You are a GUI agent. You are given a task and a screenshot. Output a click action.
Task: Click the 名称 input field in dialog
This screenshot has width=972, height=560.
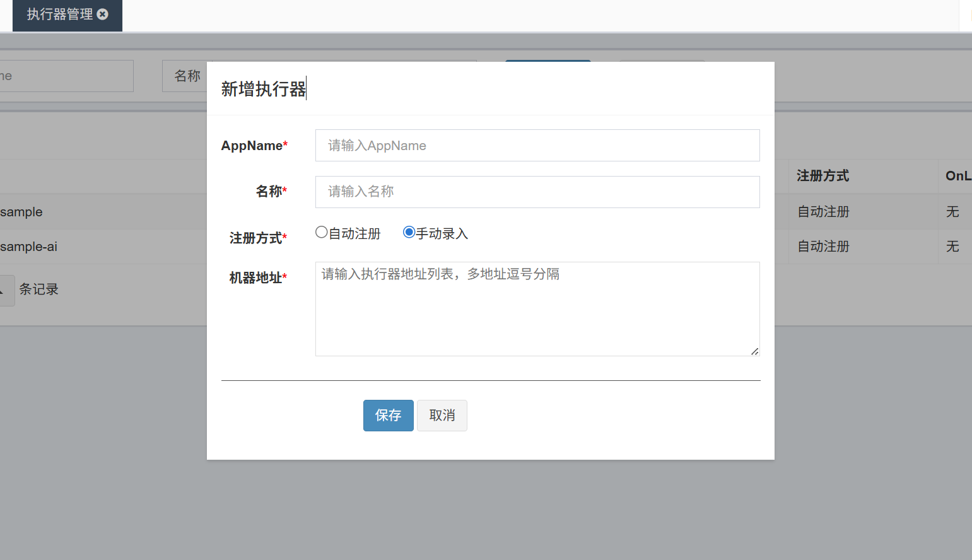pos(537,192)
